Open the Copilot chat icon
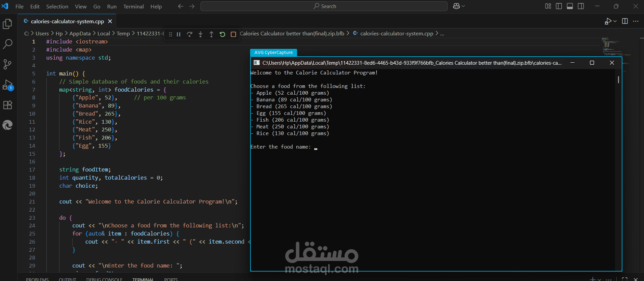This screenshot has width=644, height=281. [456, 6]
